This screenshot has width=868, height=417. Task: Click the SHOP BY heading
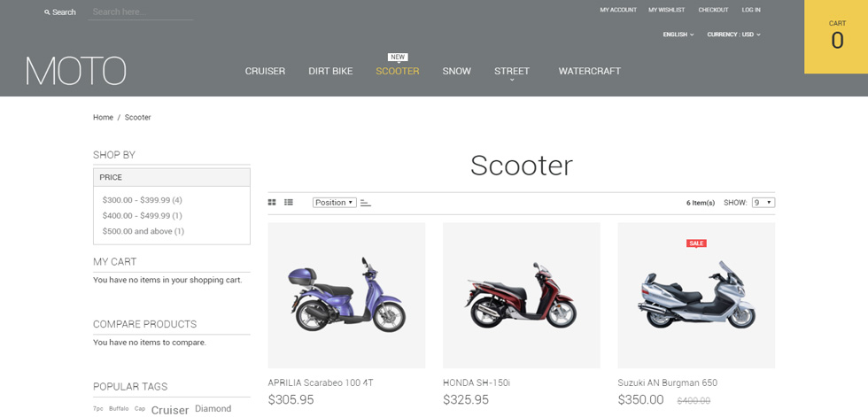(x=114, y=155)
